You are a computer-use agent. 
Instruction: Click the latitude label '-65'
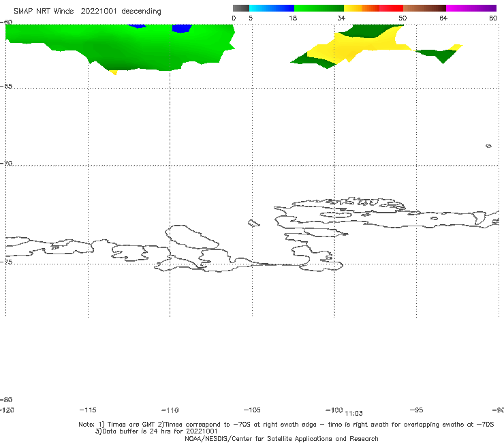(x=6, y=87)
